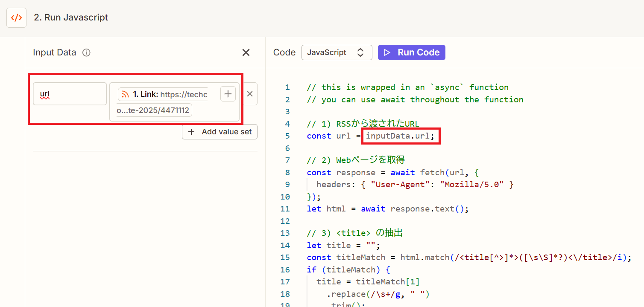The image size is (644, 307).
Task: Click response.text() on line 11
Action: pyautogui.click(x=430, y=209)
